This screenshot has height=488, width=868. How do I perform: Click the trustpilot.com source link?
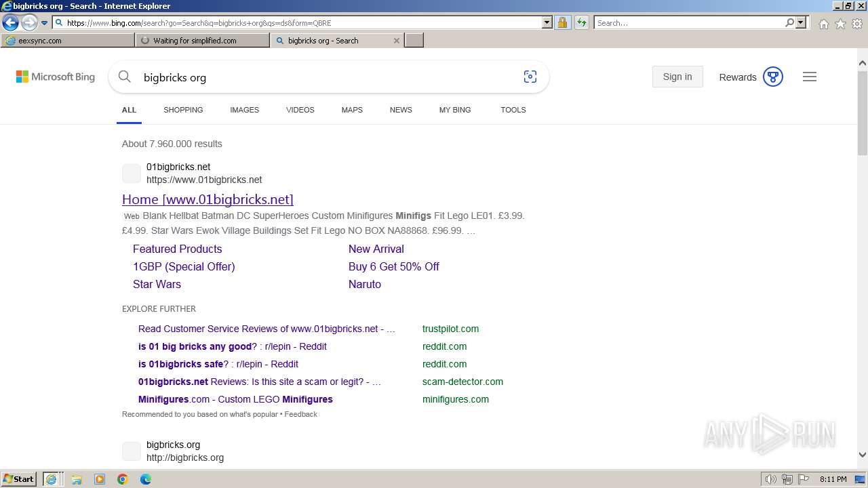450,329
